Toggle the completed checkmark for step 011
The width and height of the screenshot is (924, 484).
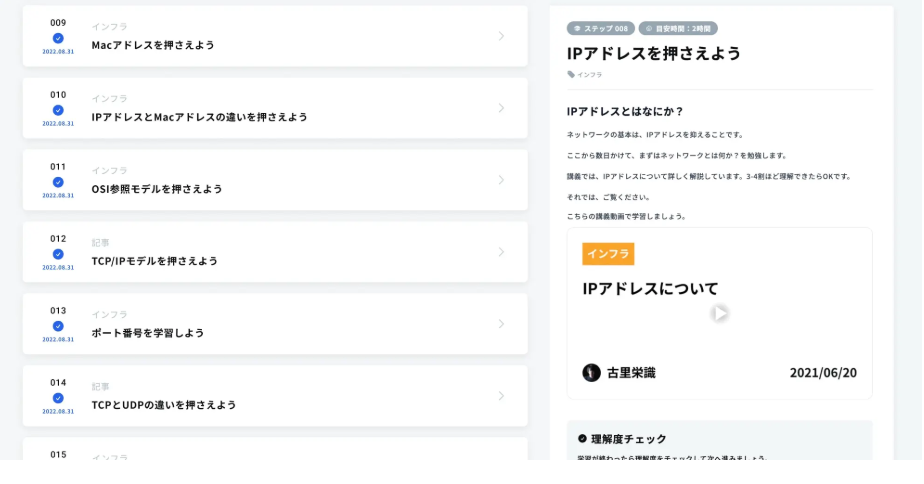tap(58, 182)
